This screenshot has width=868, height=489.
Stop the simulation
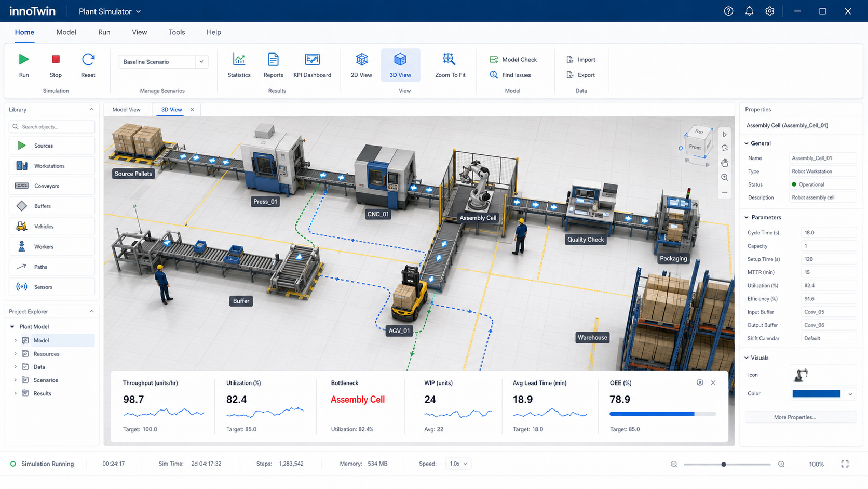point(56,59)
